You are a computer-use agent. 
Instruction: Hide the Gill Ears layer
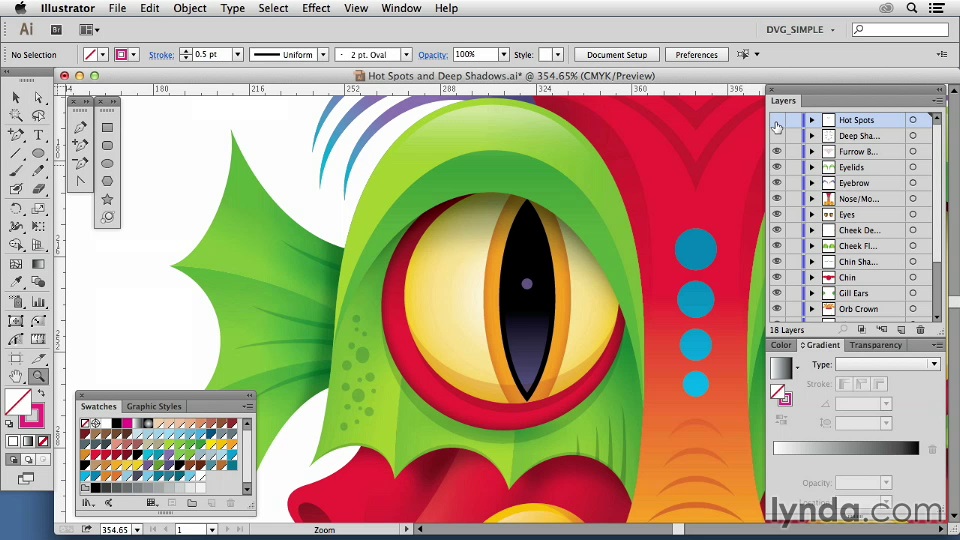point(777,293)
